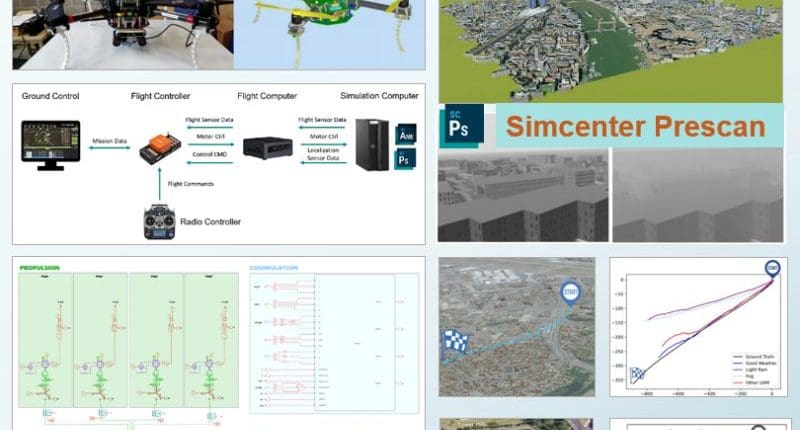Screen dimensions: 800x430
Task: Click the "Flight Computer" heading
Action: click(267, 96)
